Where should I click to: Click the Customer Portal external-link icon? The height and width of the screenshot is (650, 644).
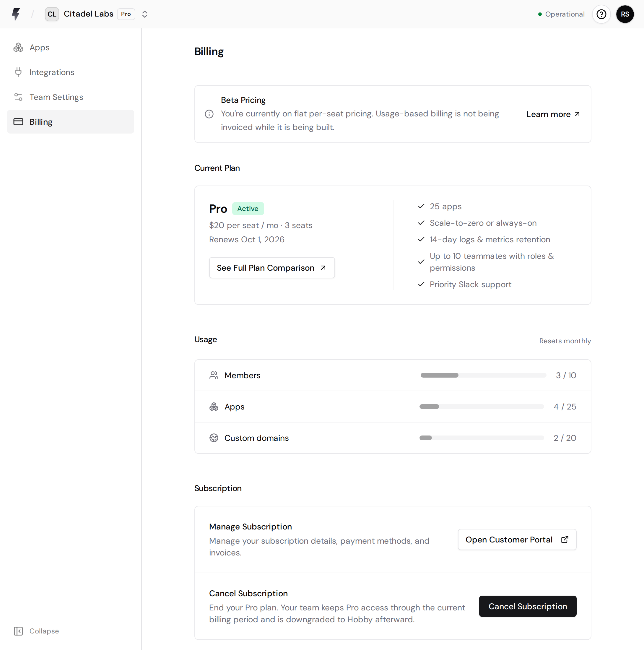click(x=565, y=540)
